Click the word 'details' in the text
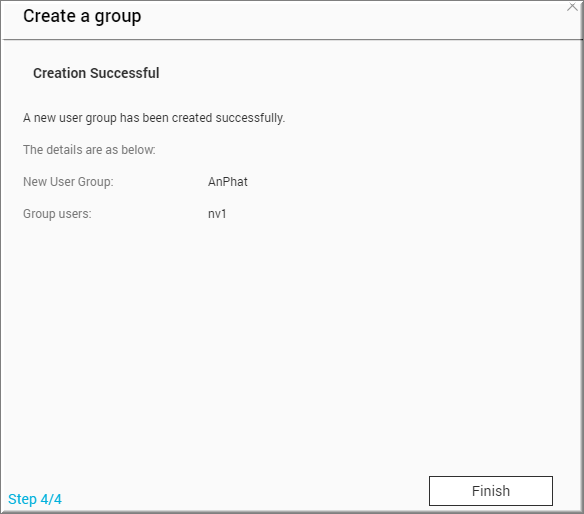Image resolution: width=584 pixels, height=514 pixels. pyautogui.click(x=64, y=150)
